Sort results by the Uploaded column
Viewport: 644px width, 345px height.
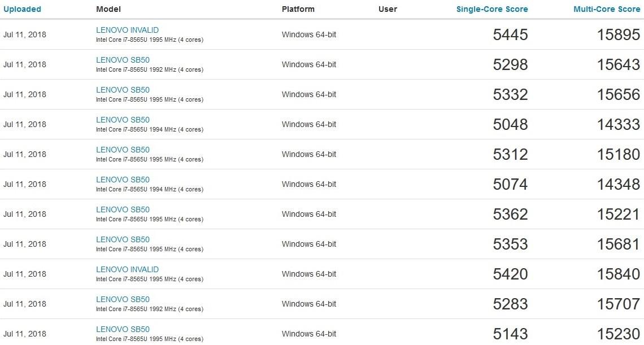23,9
